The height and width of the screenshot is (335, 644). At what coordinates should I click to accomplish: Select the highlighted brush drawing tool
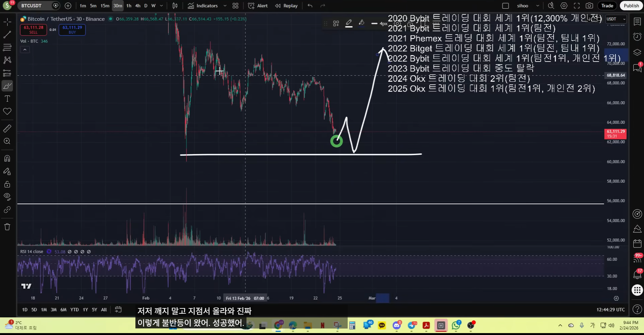7,86
